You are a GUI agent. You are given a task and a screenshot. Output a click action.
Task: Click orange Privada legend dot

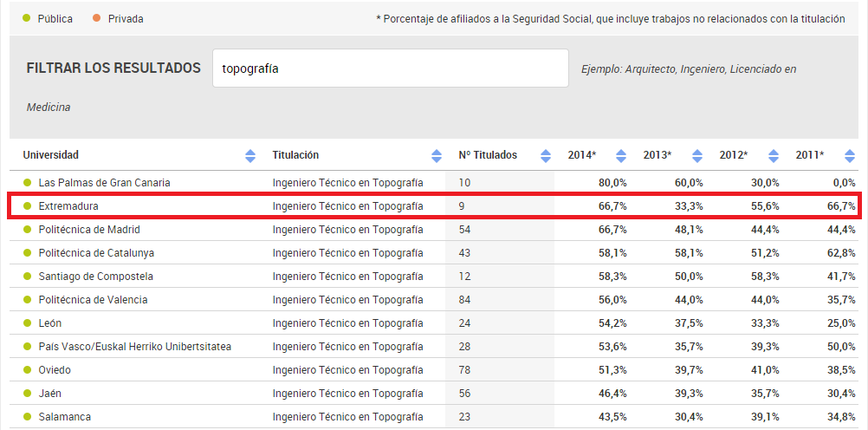pos(97,18)
